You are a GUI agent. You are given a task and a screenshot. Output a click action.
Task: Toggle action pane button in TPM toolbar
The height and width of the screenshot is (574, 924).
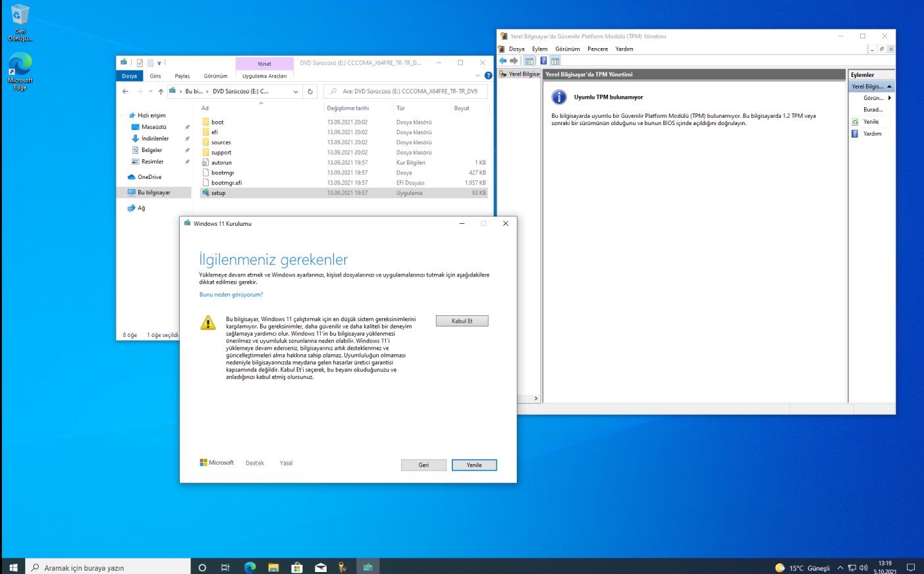click(x=555, y=61)
